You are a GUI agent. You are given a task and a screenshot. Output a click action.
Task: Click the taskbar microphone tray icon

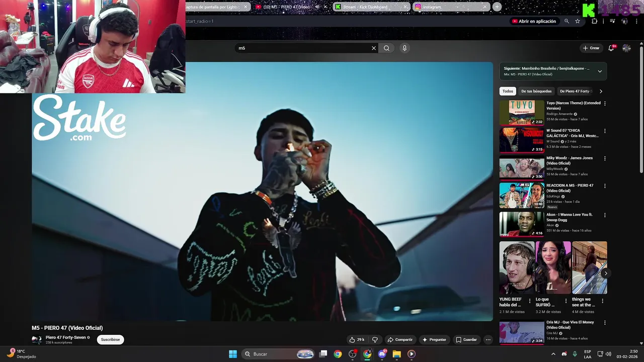(575, 354)
